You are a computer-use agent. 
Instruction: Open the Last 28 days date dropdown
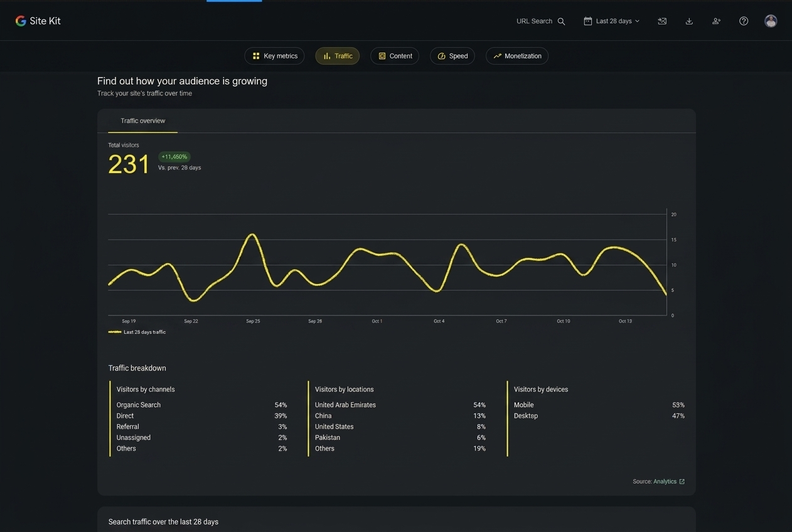coord(611,21)
